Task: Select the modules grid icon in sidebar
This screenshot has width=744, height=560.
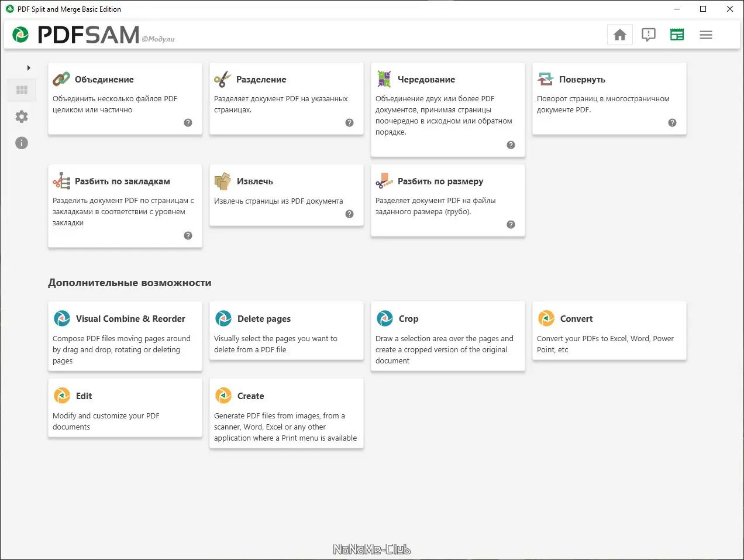Action: (x=22, y=90)
